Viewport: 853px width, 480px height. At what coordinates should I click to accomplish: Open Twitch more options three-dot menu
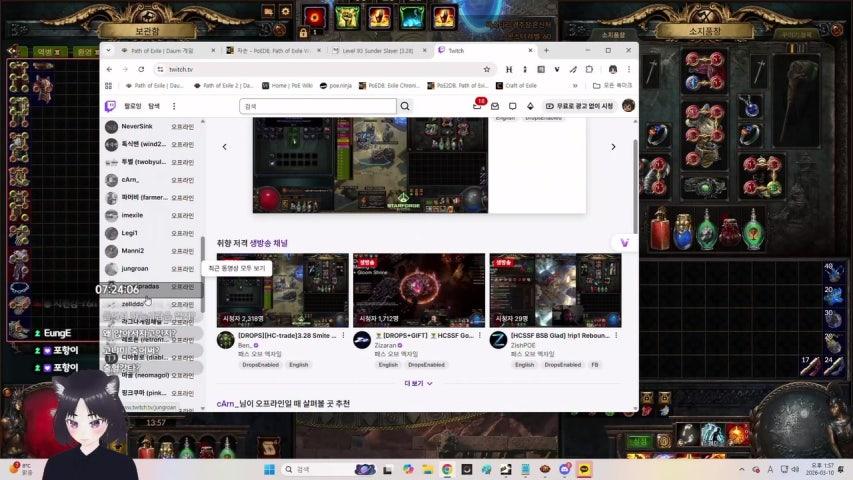coord(174,106)
